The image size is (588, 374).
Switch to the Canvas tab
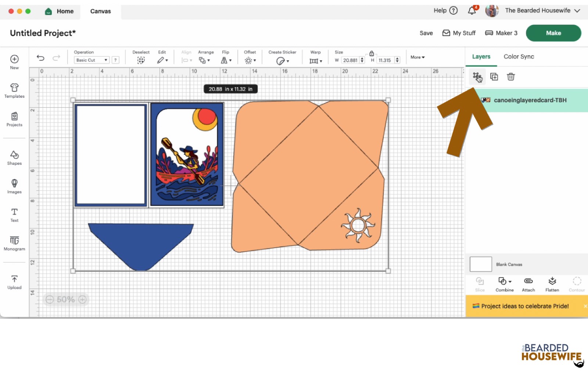(100, 11)
